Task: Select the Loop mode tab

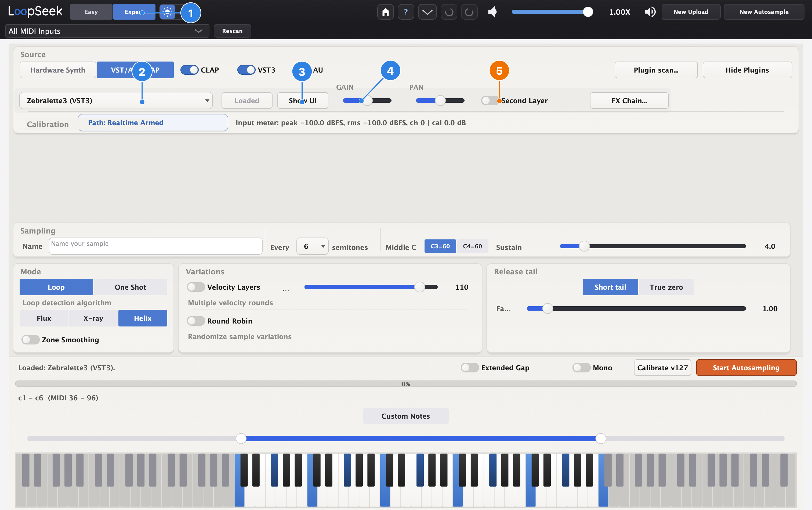Action: [x=56, y=287]
